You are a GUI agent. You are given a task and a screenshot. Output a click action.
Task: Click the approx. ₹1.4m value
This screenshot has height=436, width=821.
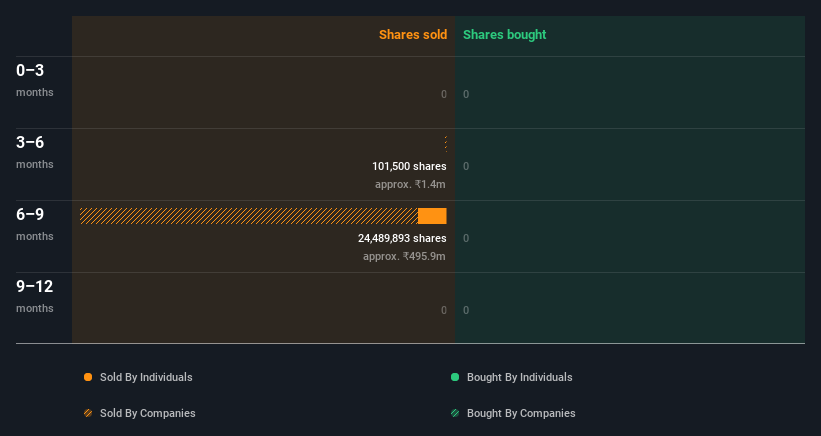410,184
